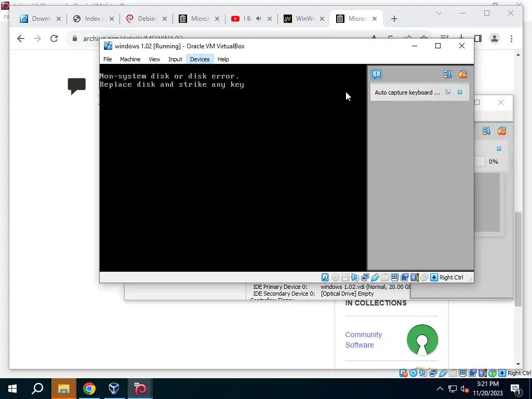Reload the archive.org page

point(54,38)
